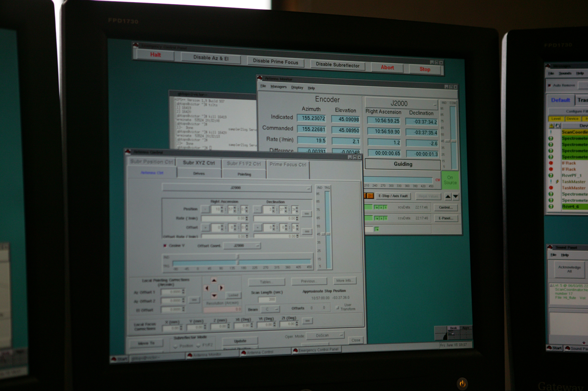Click the M indicator in scuData row
Viewport: 588px width, 391px height.
coord(377,207)
